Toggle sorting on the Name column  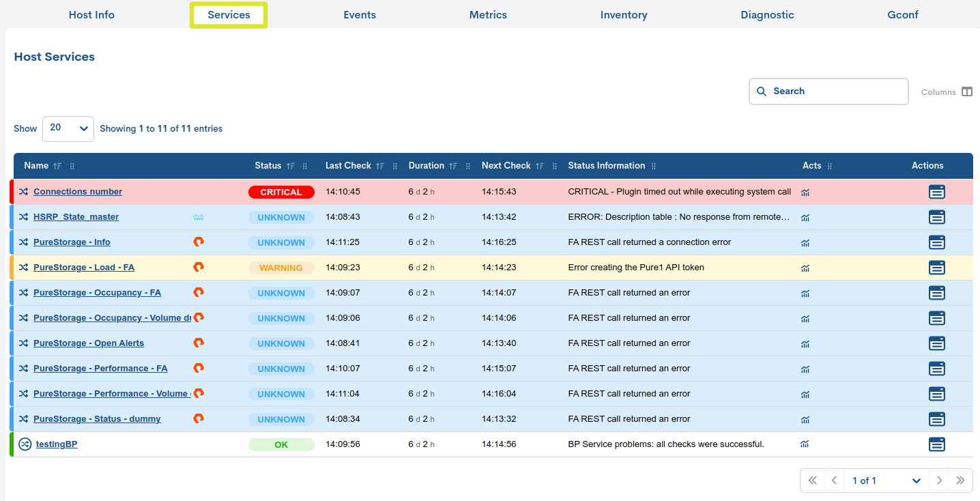[57, 165]
